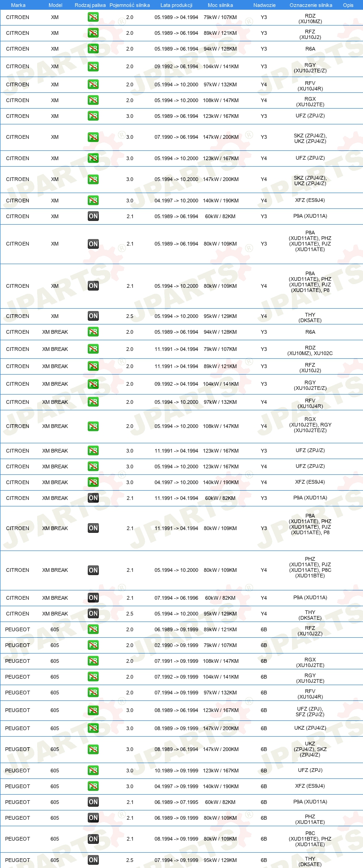Click the Lata produkcji column header
The width and height of the screenshot is (363, 868).
(x=176, y=5)
